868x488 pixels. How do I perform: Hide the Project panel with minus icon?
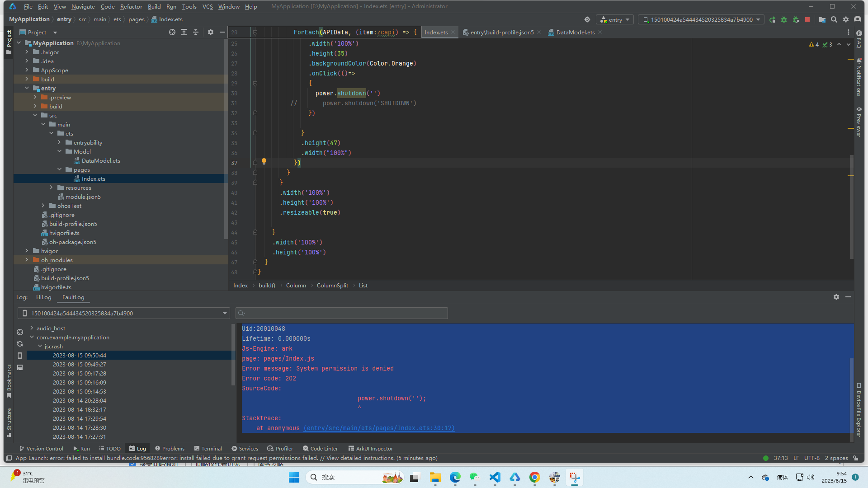pyautogui.click(x=222, y=32)
